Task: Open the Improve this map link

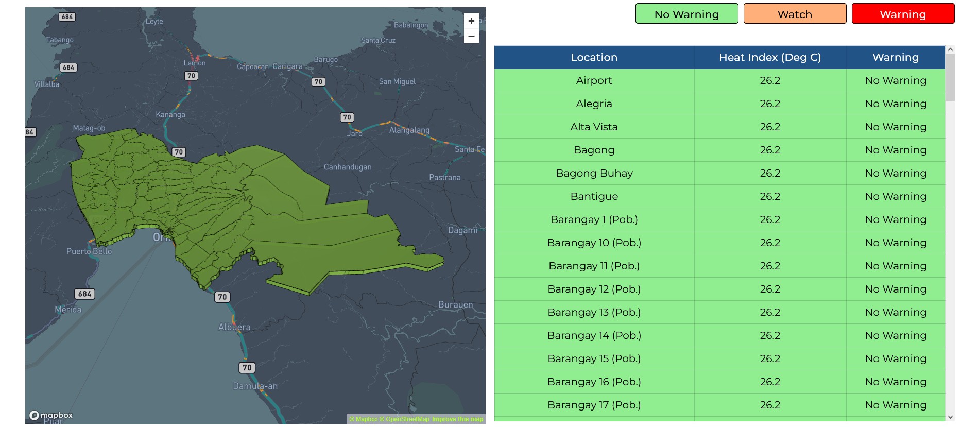Action: (x=458, y=419)
